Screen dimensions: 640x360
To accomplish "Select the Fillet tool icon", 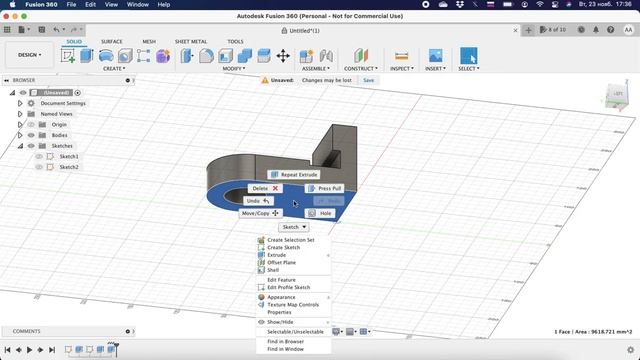I will coord(206,56).
